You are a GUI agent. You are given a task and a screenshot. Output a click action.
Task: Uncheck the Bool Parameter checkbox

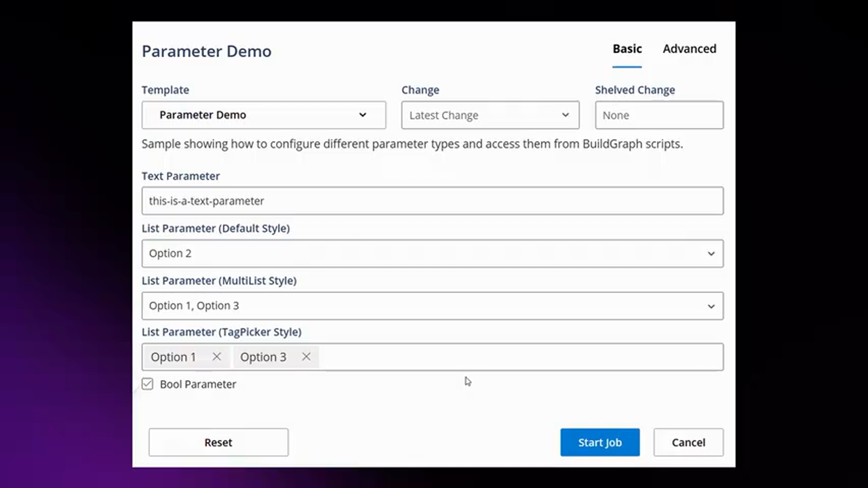coord(147,384)
